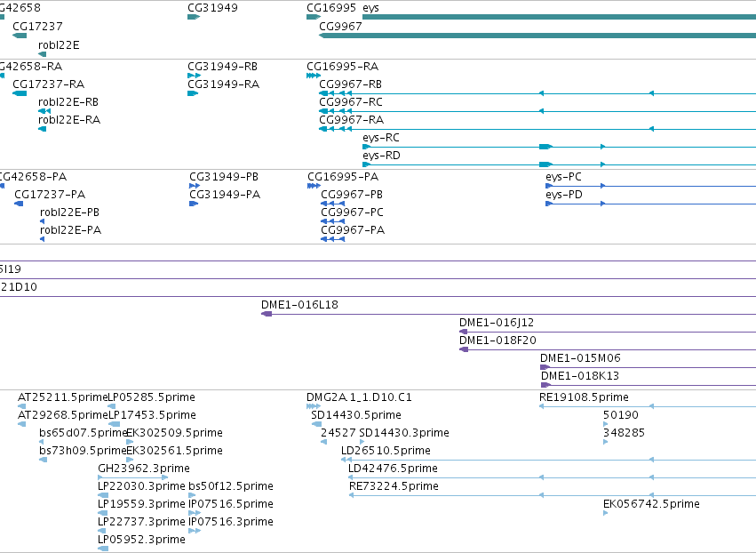Select EST bs73h09.5prime
The height and width of the screenshot is (553, 756).
tap(83, 451)
